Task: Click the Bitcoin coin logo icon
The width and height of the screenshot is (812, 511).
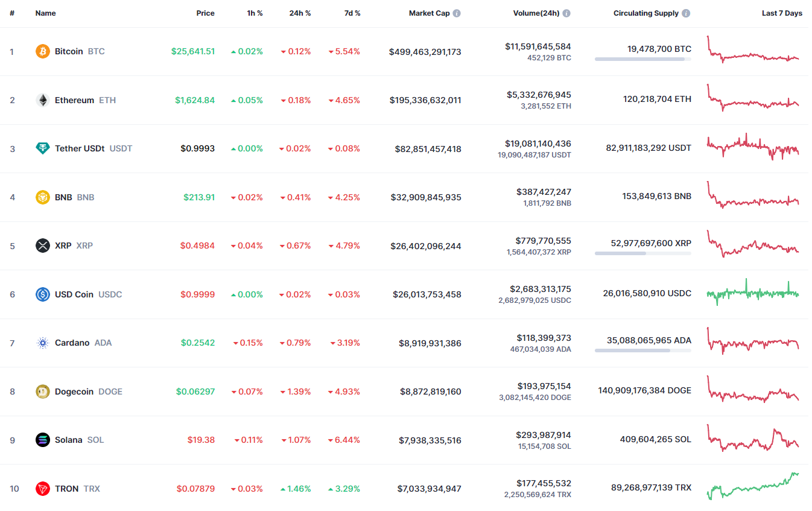Action: pos(42,51)
